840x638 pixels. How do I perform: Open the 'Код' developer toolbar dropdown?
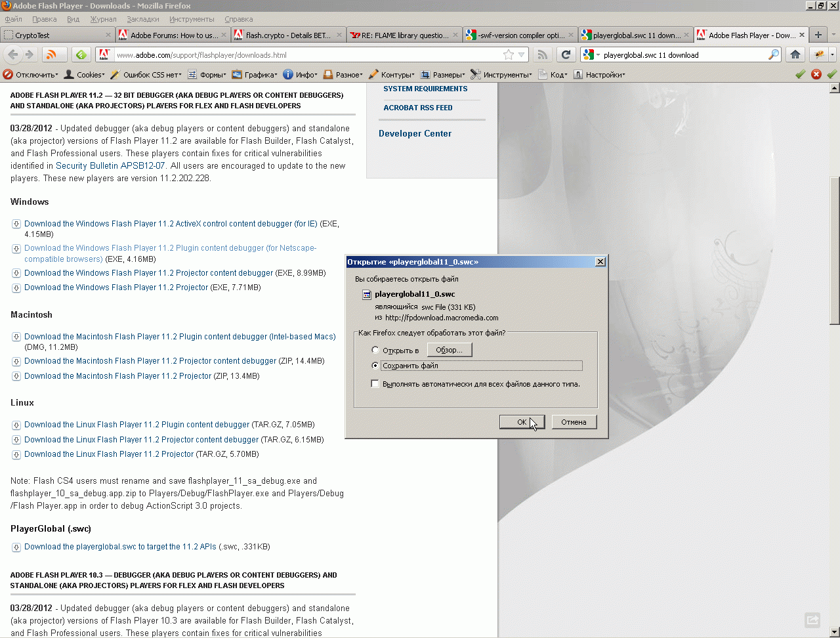point(553,75)
